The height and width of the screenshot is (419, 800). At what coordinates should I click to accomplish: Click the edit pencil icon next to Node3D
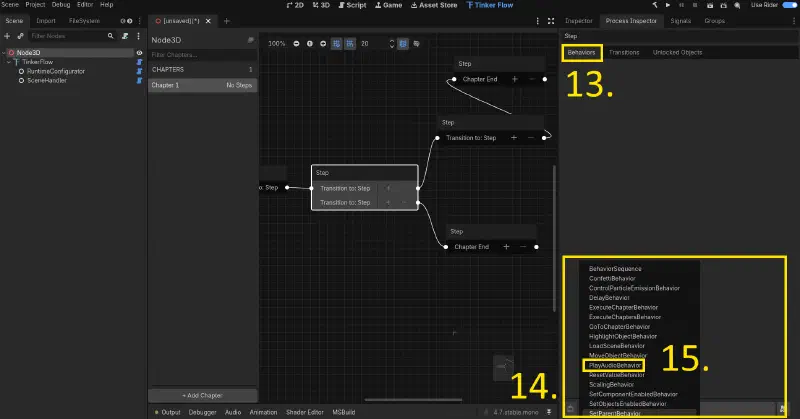tap(251, 40)
